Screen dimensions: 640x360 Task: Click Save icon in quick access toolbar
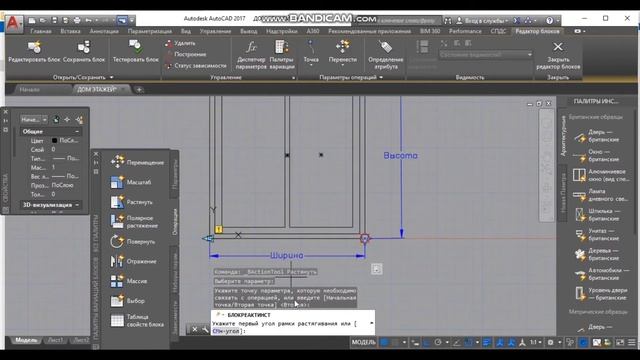pos(54,20)
